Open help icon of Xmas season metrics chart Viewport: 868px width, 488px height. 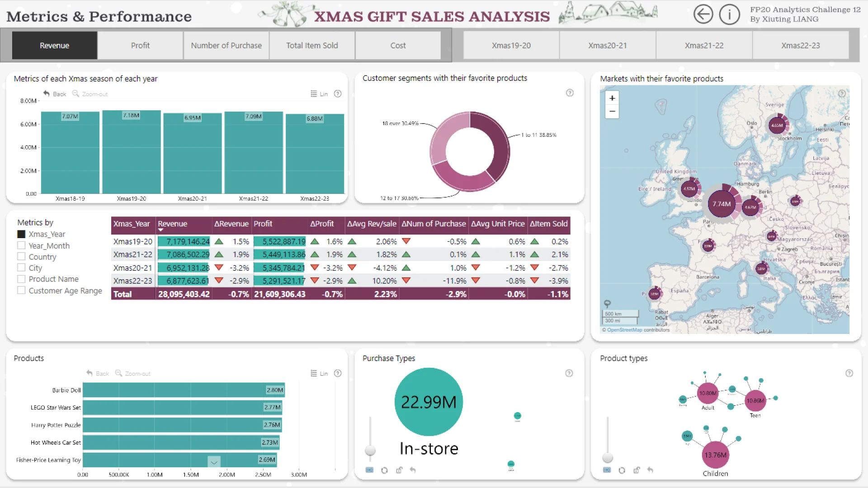(338, 94)
